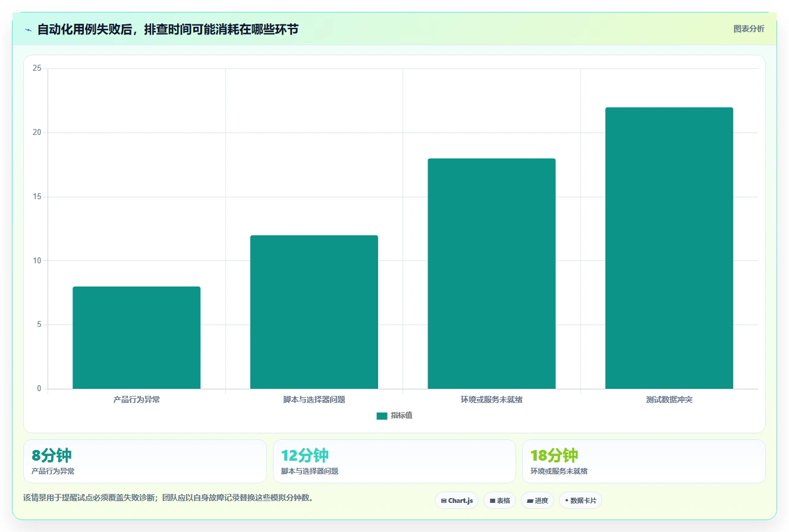Screen dimensions: 789x532
Task: Click the y-axis value 20
Action: coord(37,133)
